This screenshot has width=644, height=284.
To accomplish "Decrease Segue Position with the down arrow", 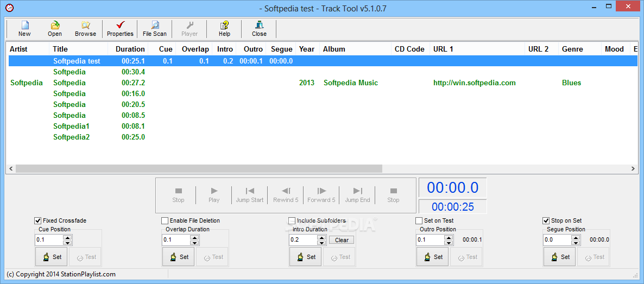I will click(576, 243).
